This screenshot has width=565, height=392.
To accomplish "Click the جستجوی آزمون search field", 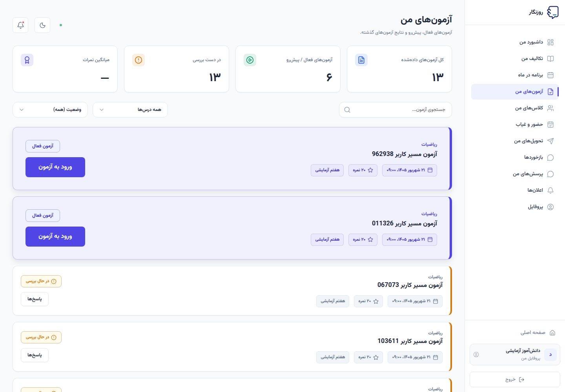I will [395, 110].
